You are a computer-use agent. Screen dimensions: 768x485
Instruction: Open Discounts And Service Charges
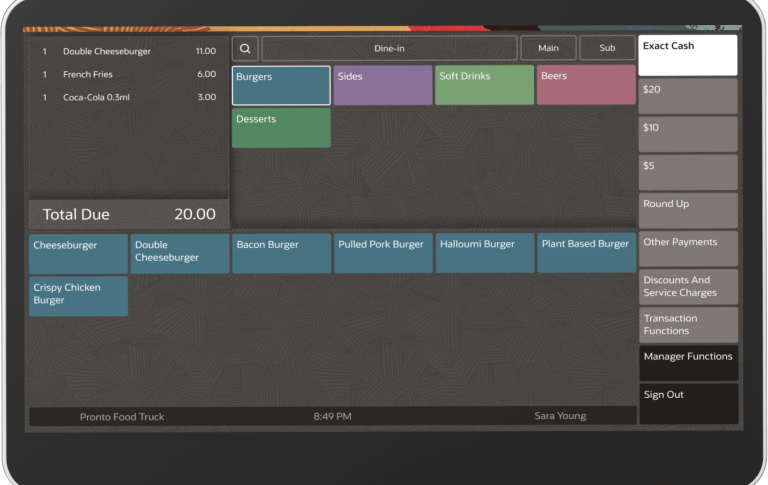688,287
